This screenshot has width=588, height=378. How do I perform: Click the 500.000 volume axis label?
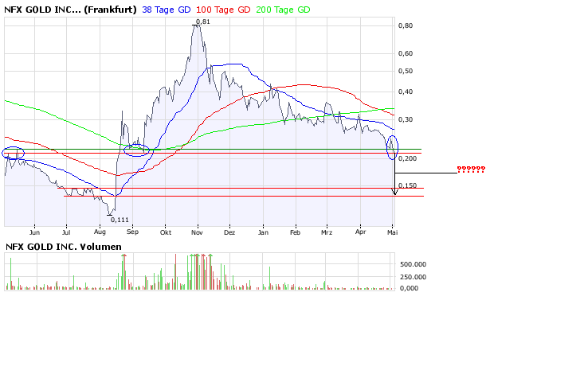pos(413,263)
